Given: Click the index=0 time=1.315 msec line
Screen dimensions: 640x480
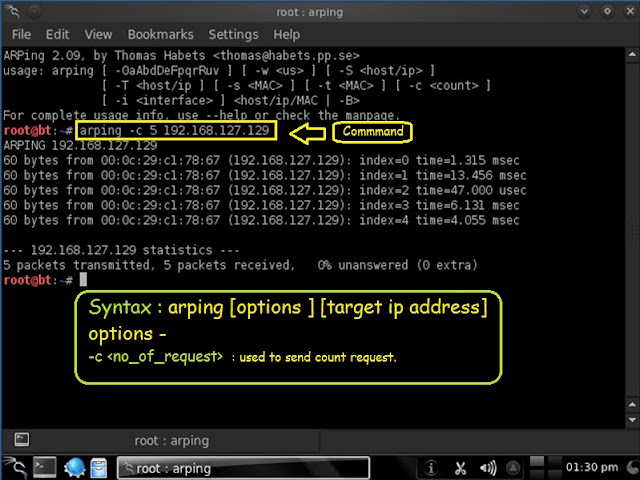Looking at the screenshot, I should pos(261,160).
